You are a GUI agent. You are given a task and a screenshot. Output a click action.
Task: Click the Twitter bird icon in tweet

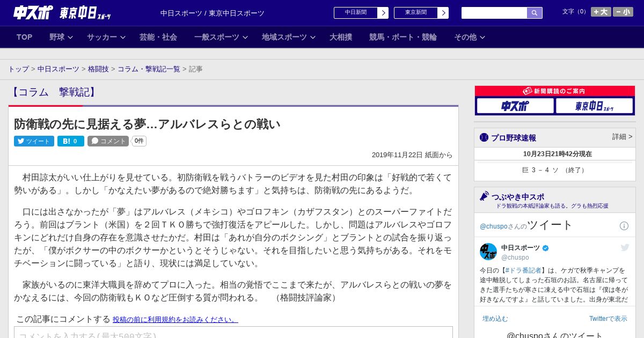point(625,247)
